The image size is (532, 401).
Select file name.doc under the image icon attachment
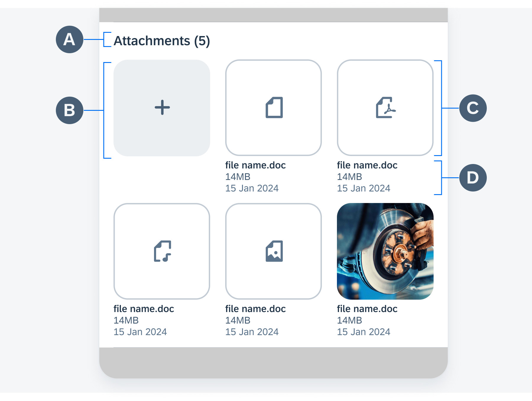(x=255, y=309)
